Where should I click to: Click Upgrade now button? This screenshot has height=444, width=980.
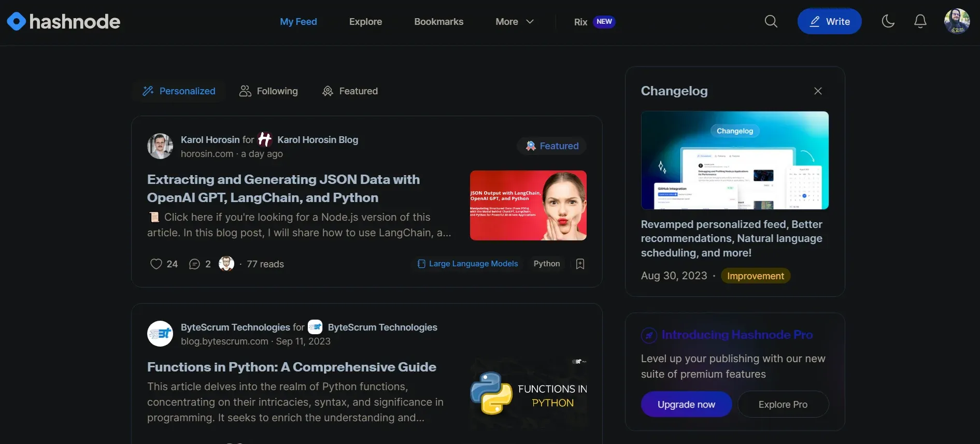(x=686, y=404)
